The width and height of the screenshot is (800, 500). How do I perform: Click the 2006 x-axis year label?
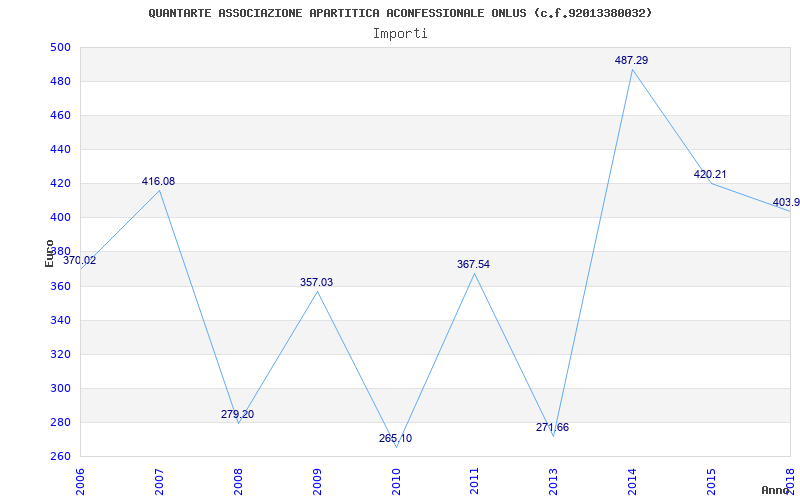point(80,482)
